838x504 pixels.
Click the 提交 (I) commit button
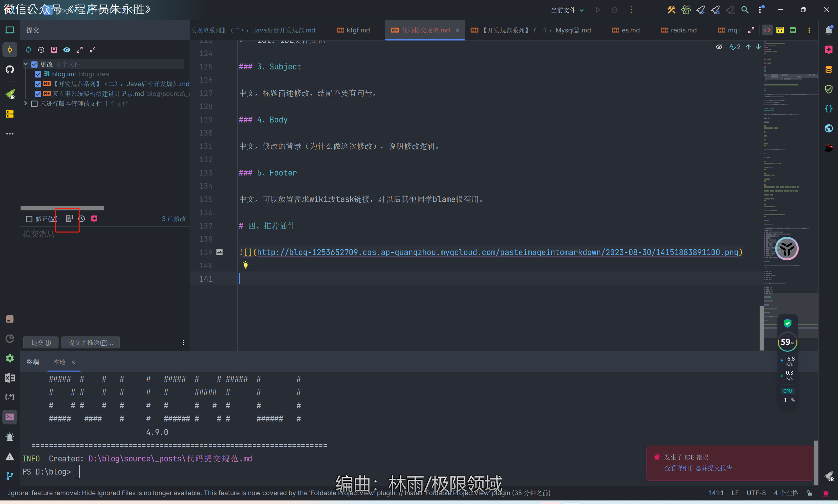click(41, 342)
